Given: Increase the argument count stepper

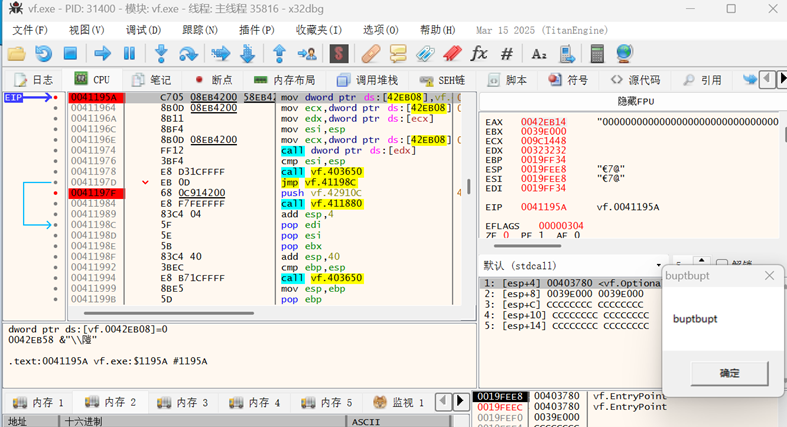Looking at the screenshot, I should [701, 262].
